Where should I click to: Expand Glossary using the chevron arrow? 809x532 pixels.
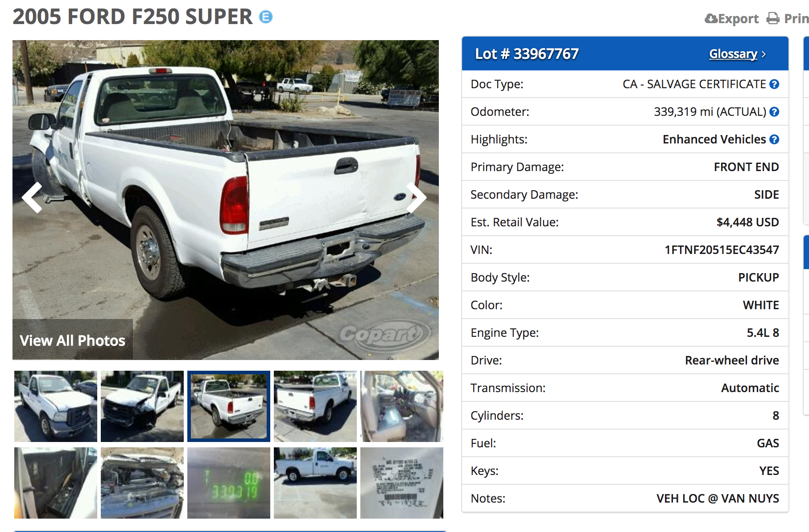(764, 54)
